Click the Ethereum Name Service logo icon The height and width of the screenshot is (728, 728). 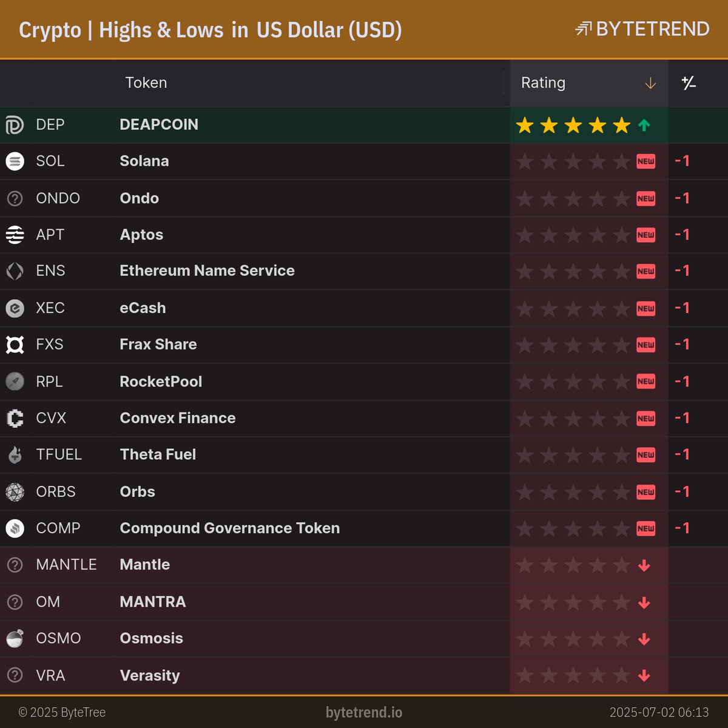(x=15, y=271)
